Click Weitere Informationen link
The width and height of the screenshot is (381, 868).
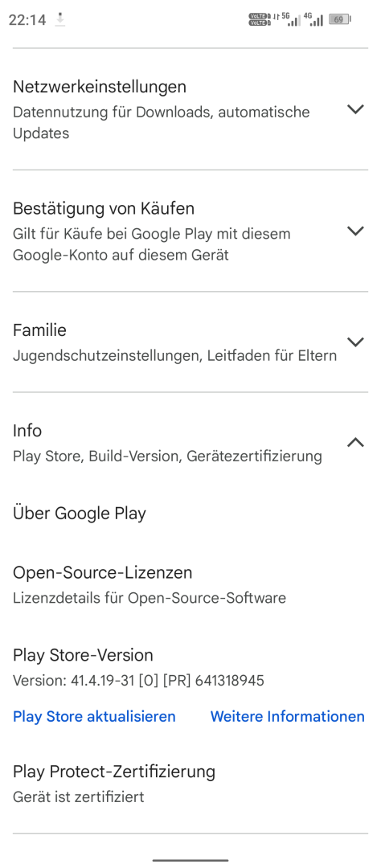(288, 716)
